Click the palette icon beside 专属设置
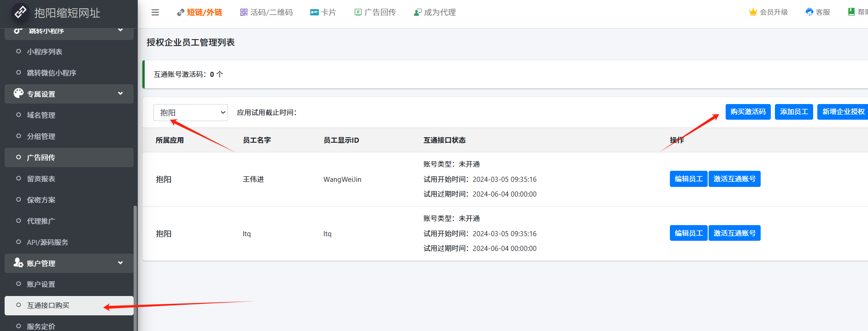This screenshot has height=331, width=868. (x=18, y=93)
